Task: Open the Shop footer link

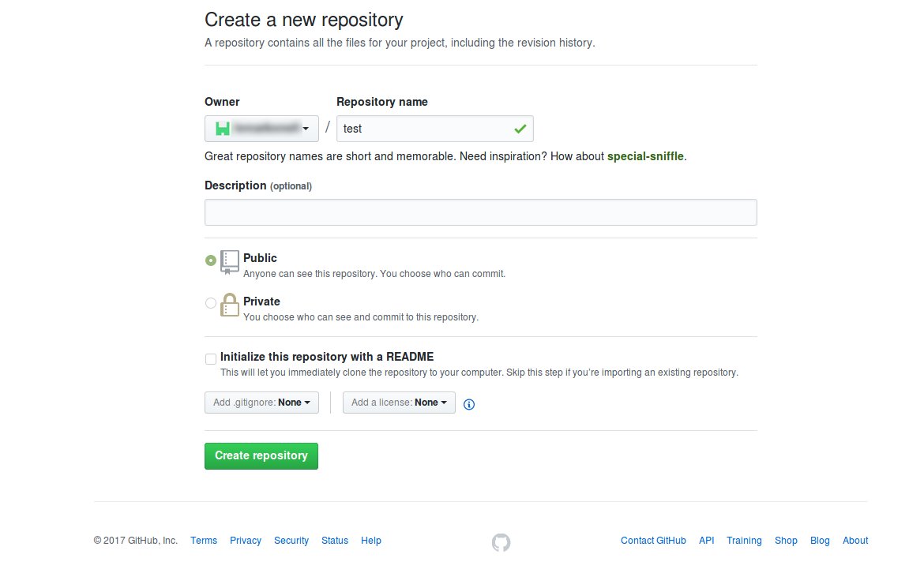Action: (786, 541)
